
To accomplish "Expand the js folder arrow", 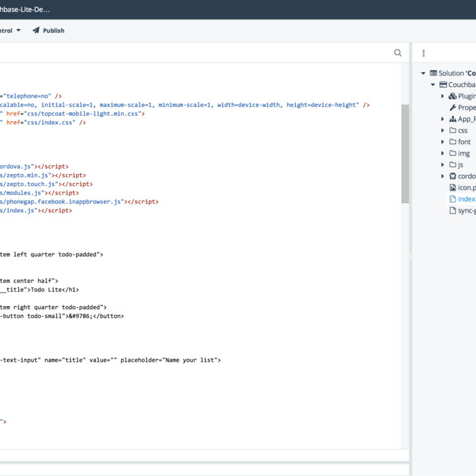I will [x=443, y=165].
